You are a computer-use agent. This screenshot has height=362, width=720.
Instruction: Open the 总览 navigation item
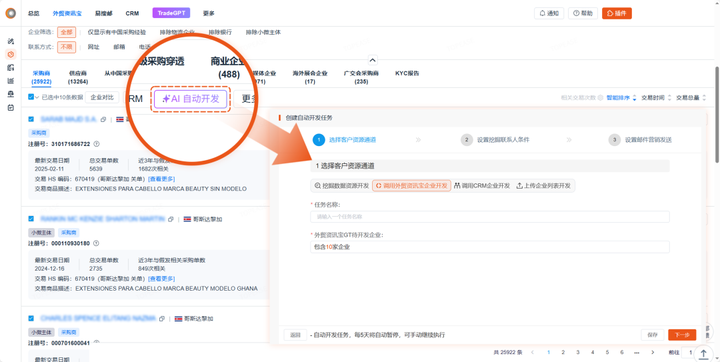tap(34, 13)
